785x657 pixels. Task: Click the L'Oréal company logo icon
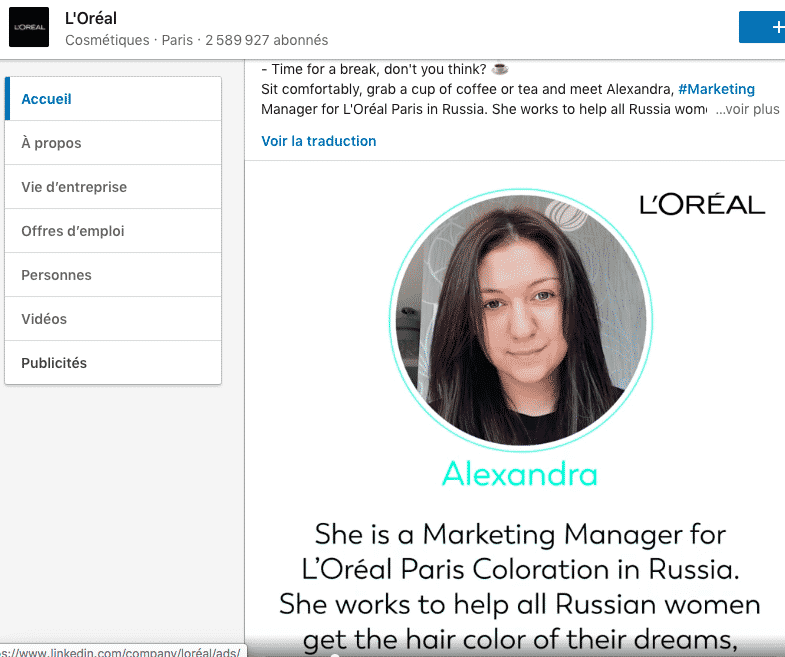29,27
